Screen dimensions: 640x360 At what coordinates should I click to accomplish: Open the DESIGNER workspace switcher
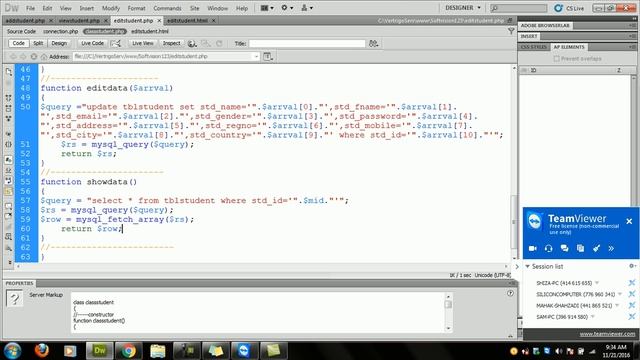point(462,8)
